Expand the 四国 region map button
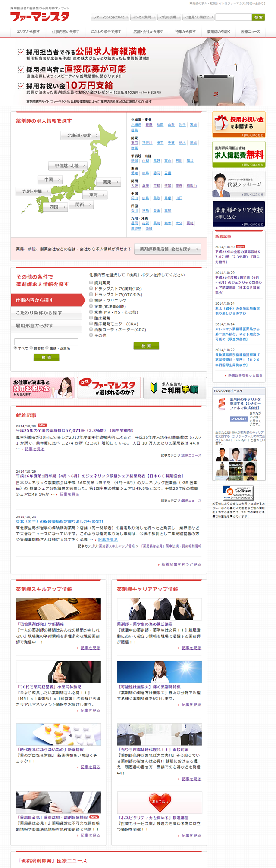Viewport: 276px width, 868px height. click(x=56, y=207)
